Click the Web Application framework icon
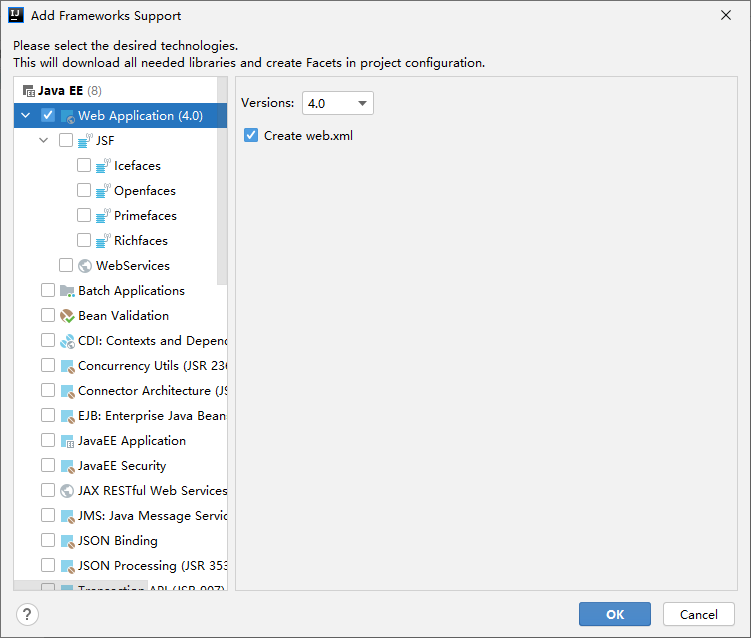The height and width of the screenshot is (638, 751). [x=68, y=116]
